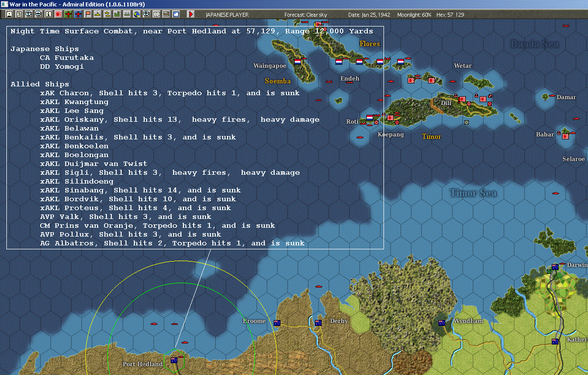Click the 'Endeh' map label
This screenshot has width=588, height=375.
click(350, 79)
